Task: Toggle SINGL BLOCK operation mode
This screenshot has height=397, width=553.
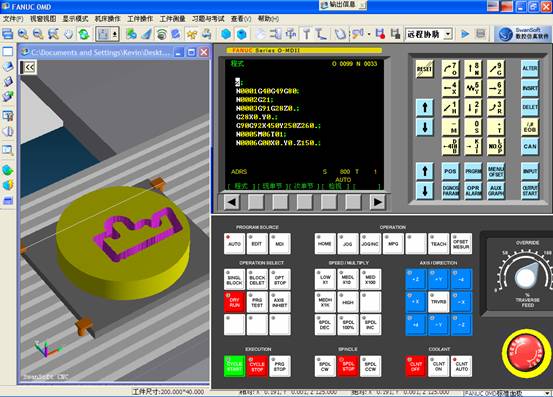Action: (x=234, y=280)
